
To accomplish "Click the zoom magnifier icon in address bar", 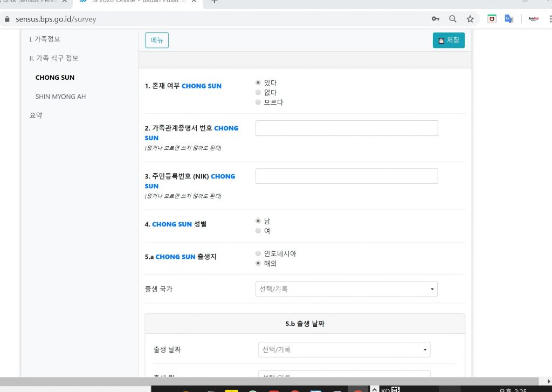I will [453, 19].
